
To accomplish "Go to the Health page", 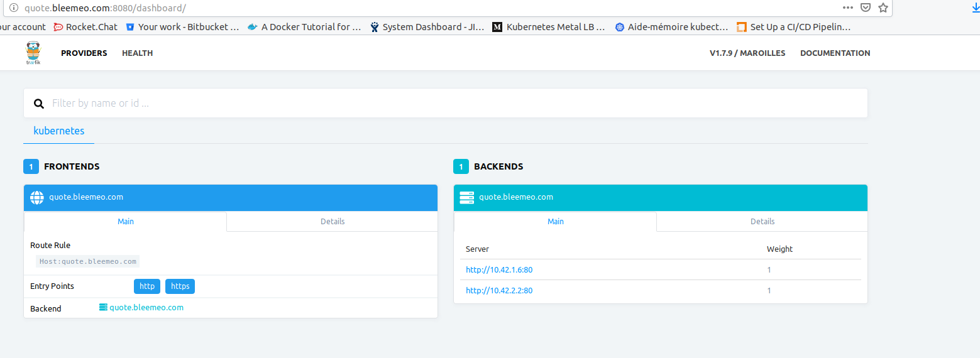I will pos(138,53).
